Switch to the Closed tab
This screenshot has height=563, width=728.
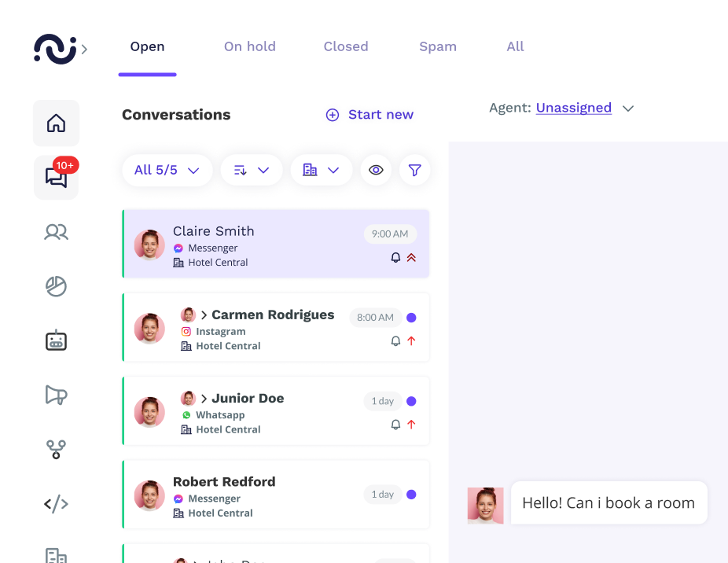[346, 46]
